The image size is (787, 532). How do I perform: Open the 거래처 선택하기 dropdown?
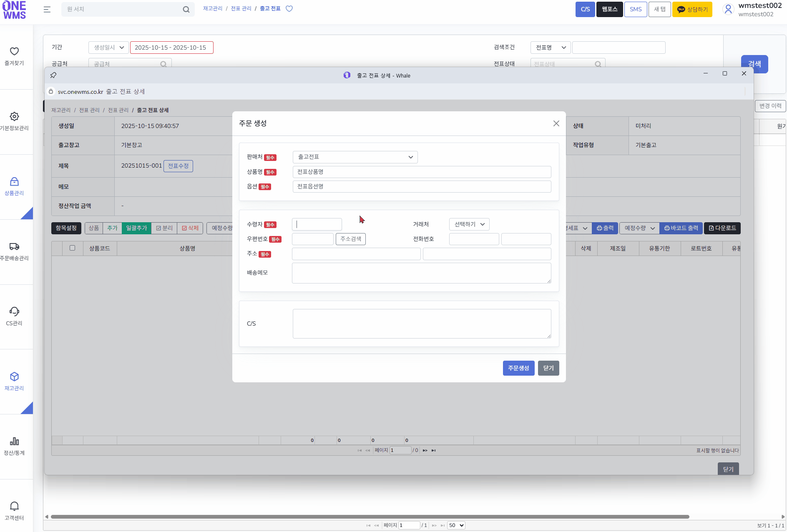point(469,224)
